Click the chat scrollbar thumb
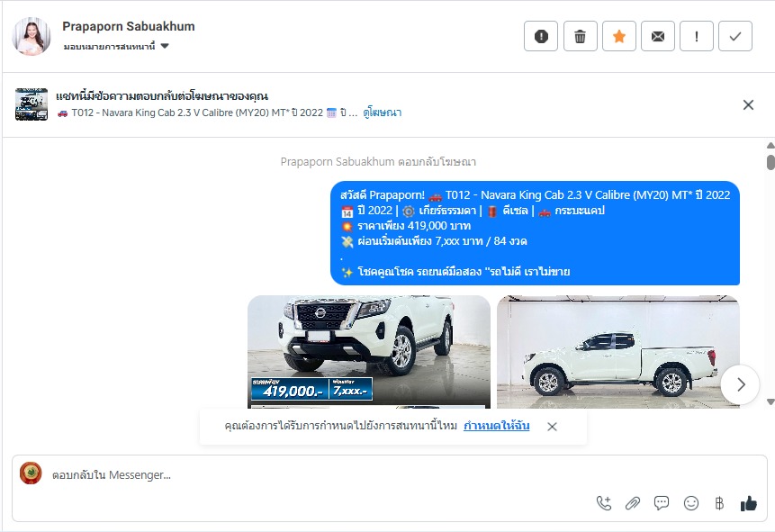Screen dimensions: 775x532 tap(770, 162)
